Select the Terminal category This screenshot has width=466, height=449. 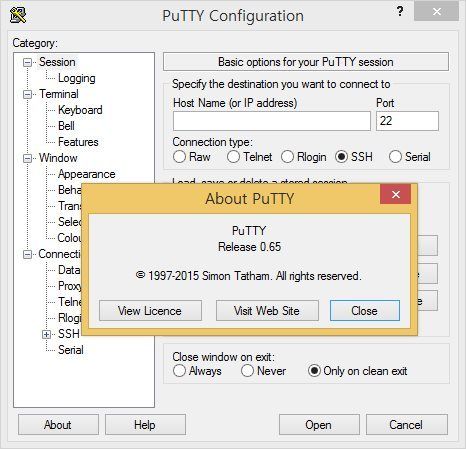pos(59,94)
